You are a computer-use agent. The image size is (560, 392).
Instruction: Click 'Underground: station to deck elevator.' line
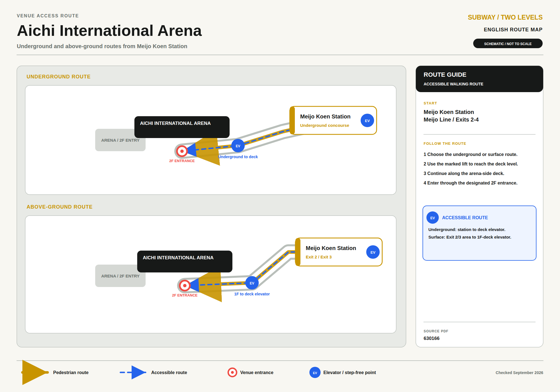tap(467, 230)
